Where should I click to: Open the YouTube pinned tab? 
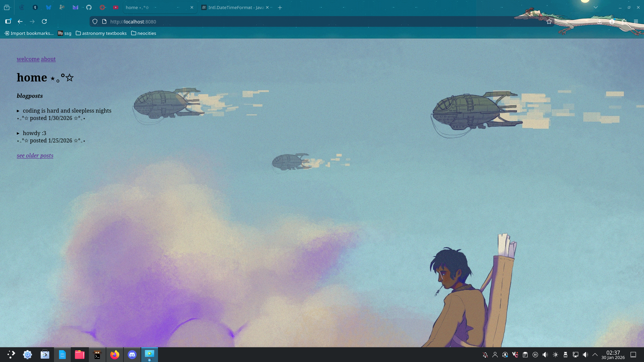click(x=116, y=7)
